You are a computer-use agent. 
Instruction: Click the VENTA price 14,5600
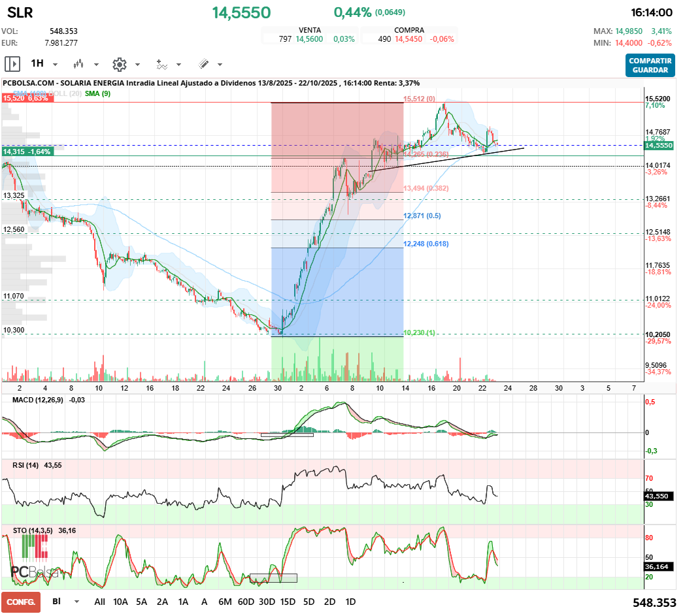click(x=309, y=39)
